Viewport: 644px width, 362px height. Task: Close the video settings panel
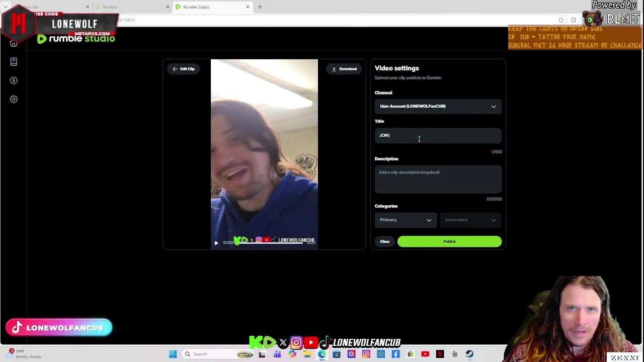384,241
